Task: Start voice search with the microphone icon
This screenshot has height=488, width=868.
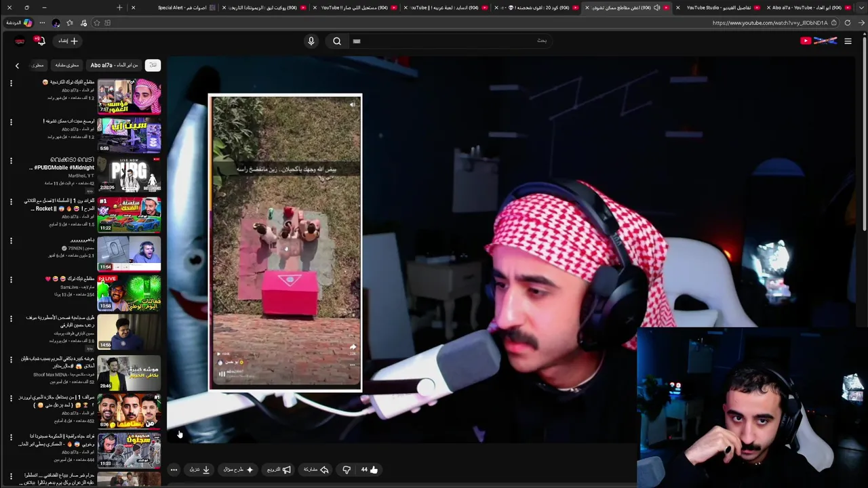Action: 311,41
